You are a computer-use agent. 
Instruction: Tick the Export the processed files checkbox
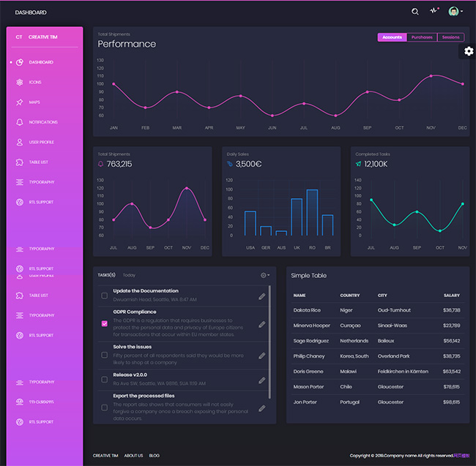click(104, 406)
